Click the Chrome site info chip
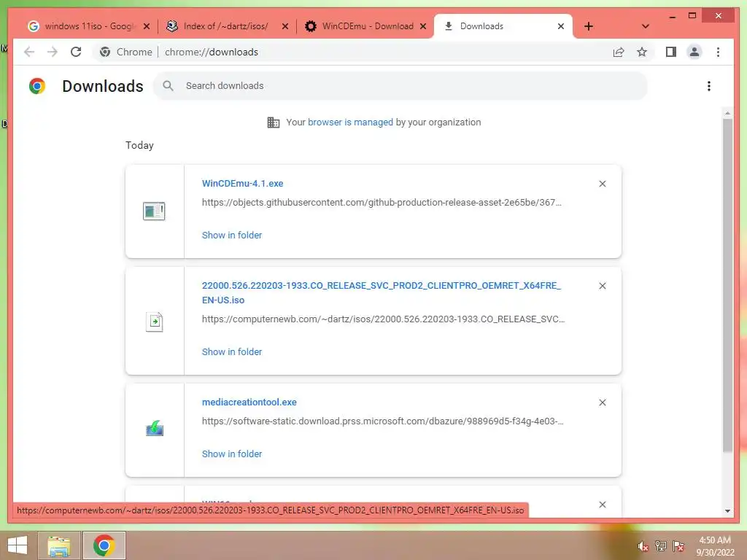The height and width of the screenshot is (560, 747). tap(126, 52)
